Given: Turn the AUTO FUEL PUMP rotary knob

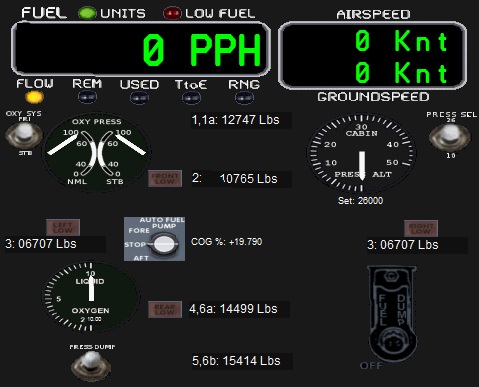Looking at the screenshot, I should [x=163, y=244].
